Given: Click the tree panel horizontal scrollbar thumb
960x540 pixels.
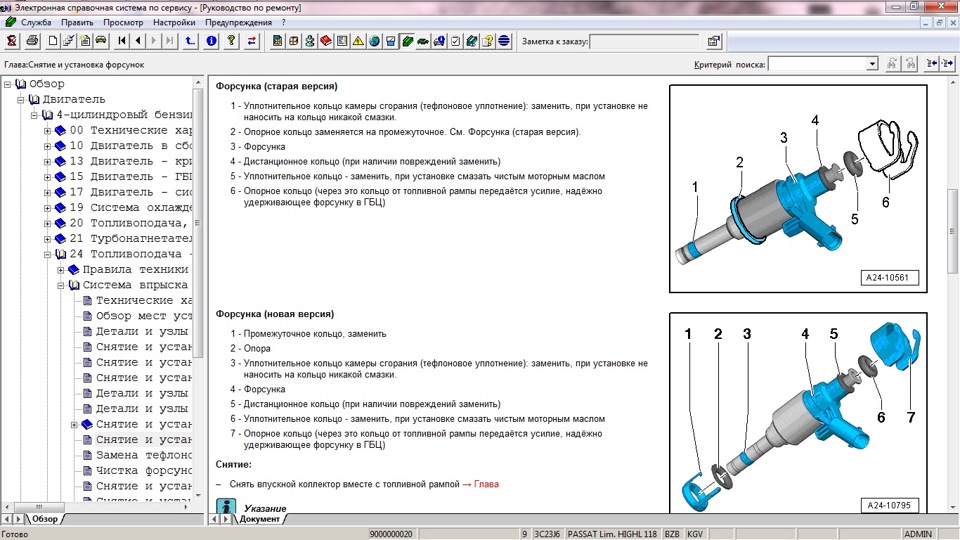Looking at the screenshot, I should (x=39, y=507).
